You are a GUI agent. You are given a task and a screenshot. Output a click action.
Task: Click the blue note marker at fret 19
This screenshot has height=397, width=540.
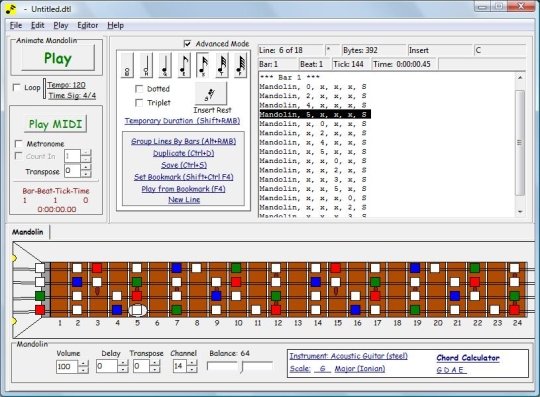pos(415,268)
